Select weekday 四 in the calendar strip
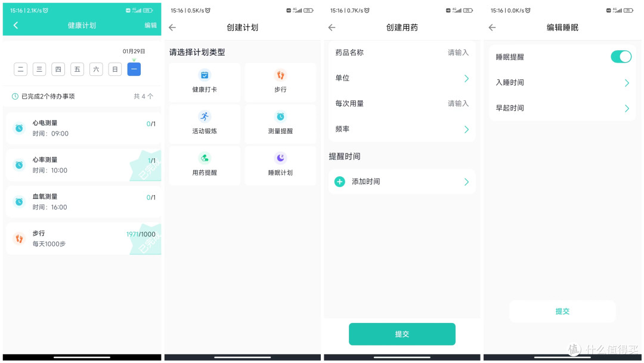 click(x=58, y=69)
